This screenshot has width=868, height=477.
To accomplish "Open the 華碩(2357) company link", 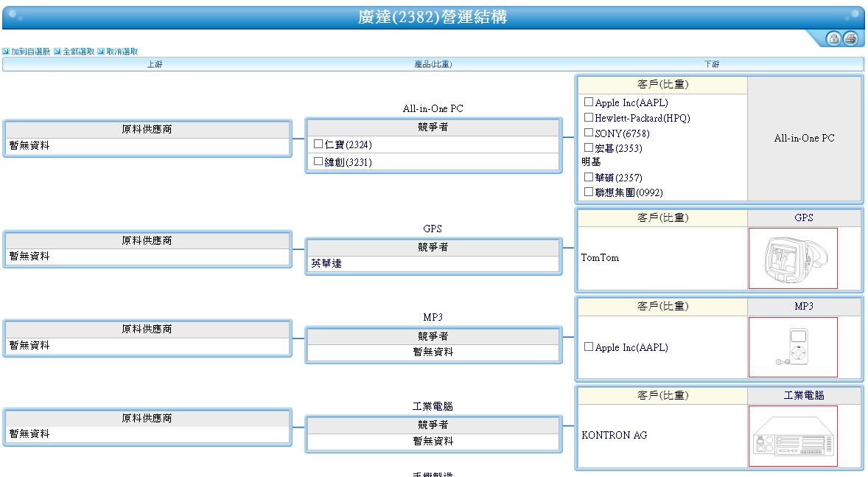I will [x=618, y=178].
